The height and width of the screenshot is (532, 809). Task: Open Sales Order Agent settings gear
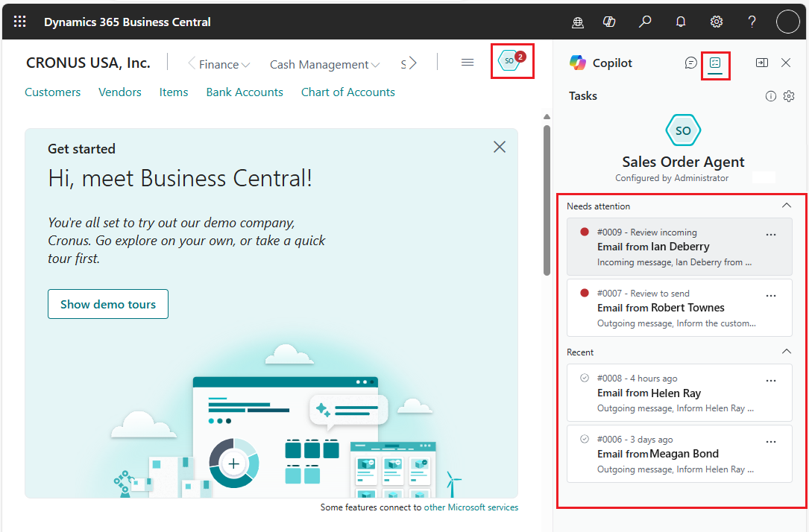[789, 95]
